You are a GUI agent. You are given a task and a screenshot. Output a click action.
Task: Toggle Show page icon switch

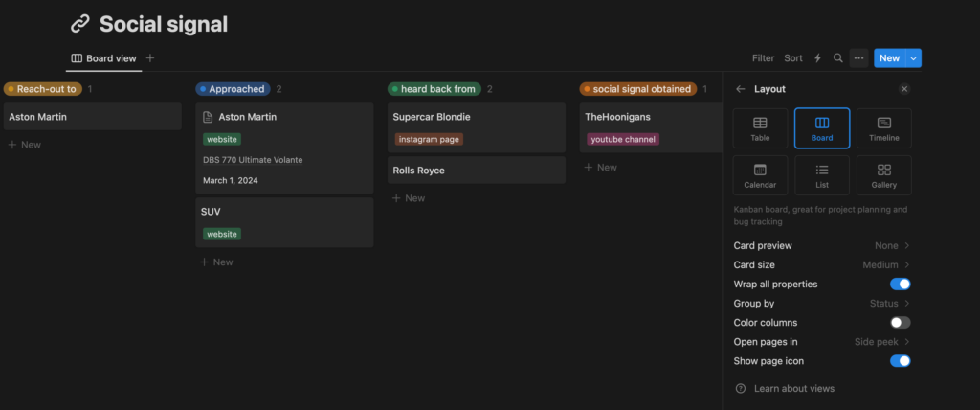900,361
